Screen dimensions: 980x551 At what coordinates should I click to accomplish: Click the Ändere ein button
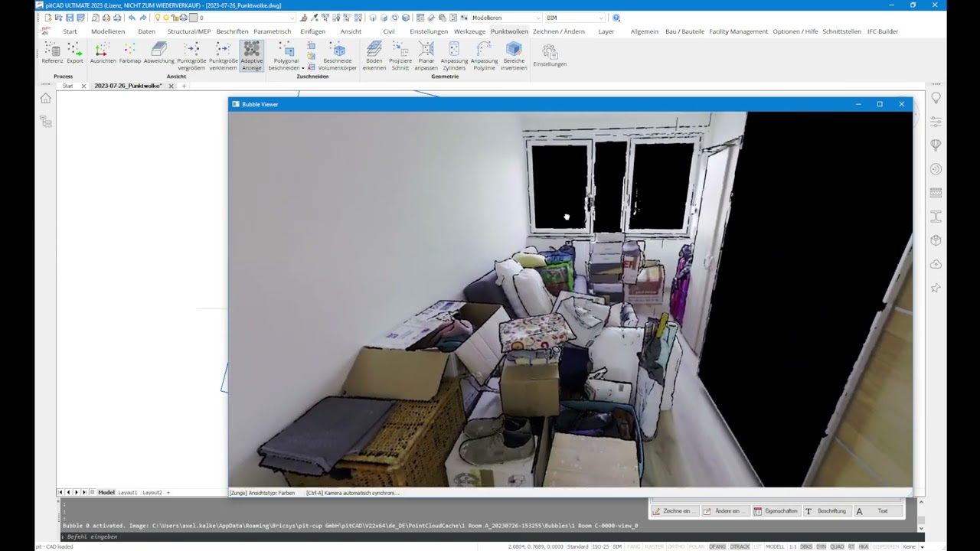coord(724,511)
